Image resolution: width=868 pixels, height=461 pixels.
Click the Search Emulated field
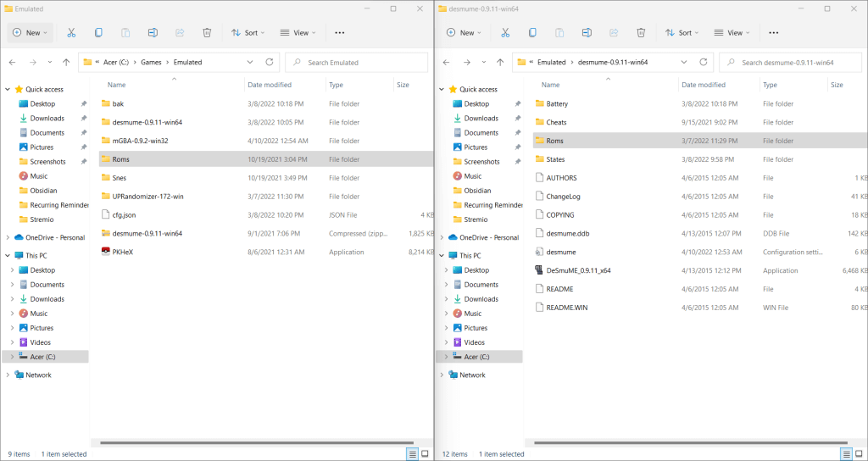click(x=357, y=63)
